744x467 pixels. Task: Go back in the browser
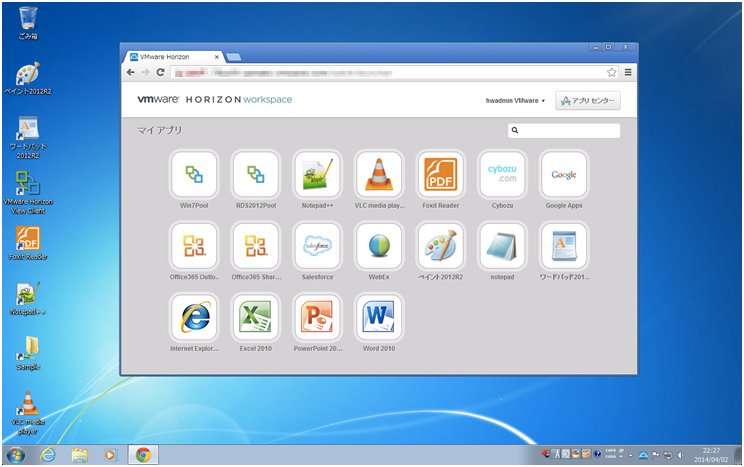tap(131, 72)
